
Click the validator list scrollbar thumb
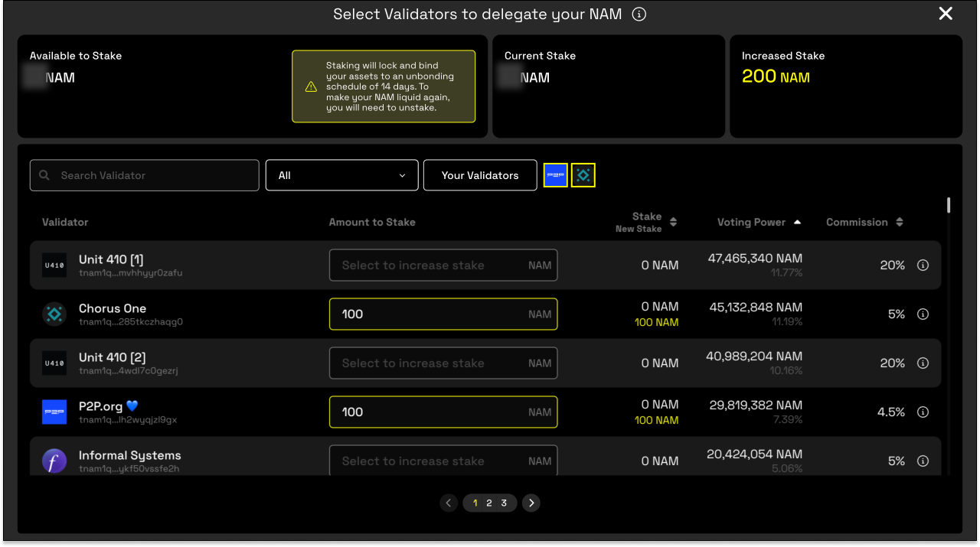tap(949, 205)
